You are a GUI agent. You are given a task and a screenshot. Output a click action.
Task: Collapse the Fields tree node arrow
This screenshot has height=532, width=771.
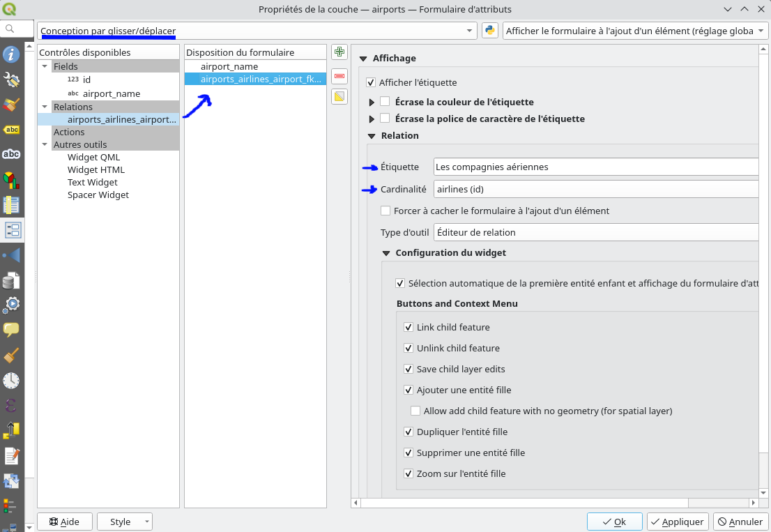pos(45,66)
